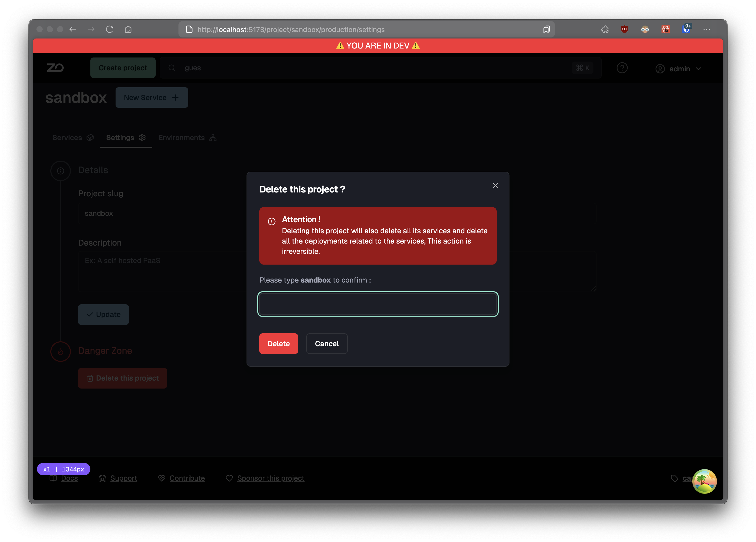756x542 pixels.
Task: Click the admin user avatar icon
Action: (x=660, y=69)
